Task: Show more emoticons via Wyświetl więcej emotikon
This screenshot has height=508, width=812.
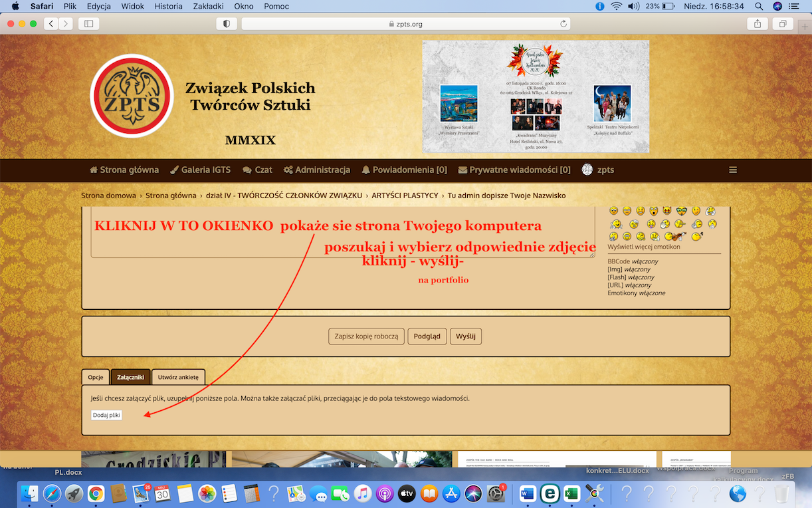Action: pos(643,247)
